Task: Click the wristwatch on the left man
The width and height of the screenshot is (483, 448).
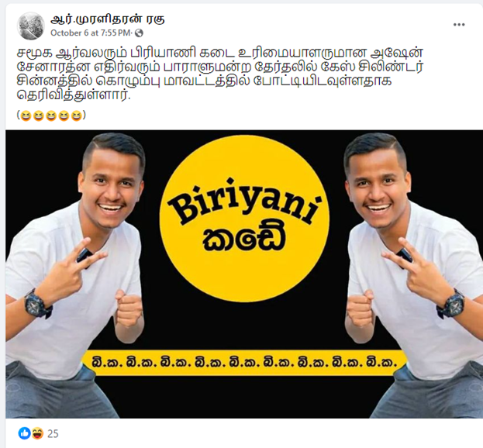Action: point(37,304)
